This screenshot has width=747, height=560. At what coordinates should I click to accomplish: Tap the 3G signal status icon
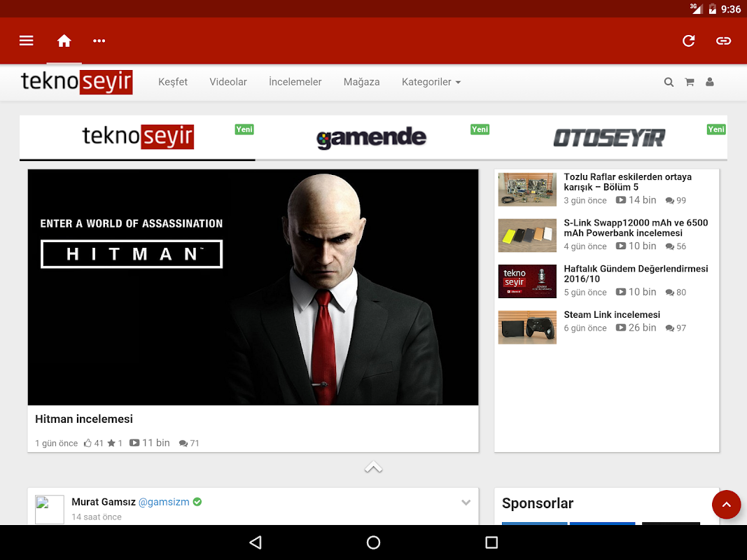coord(696,8)
